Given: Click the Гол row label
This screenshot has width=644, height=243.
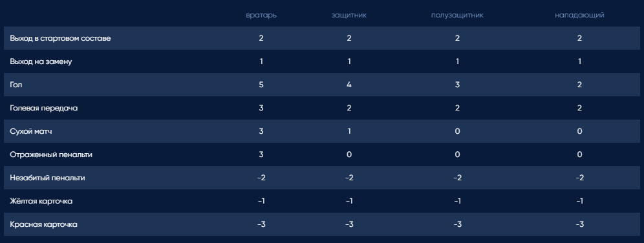Looking at the screenshot, I should pos(16,85).
